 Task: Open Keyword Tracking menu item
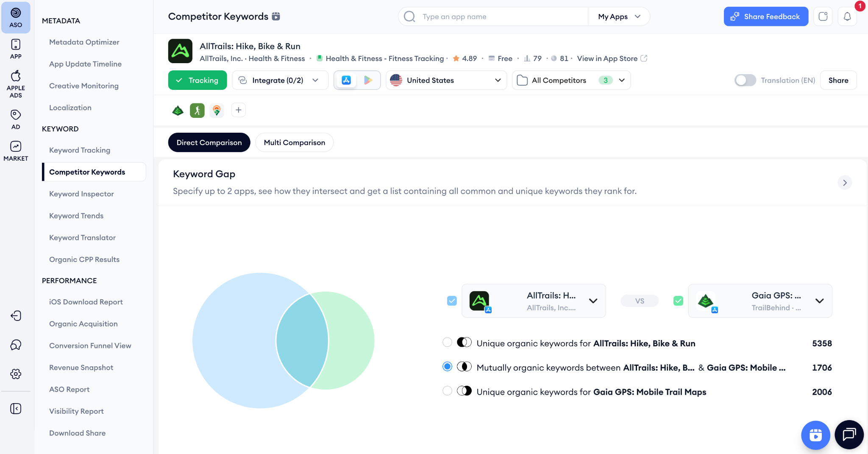click(x=80, y=150)
